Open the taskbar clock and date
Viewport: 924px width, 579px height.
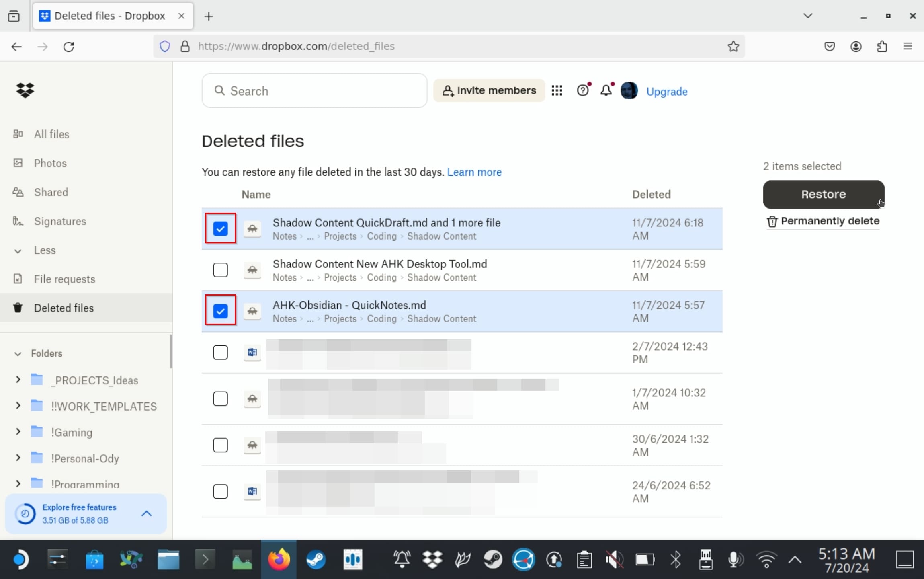point(846,560)
